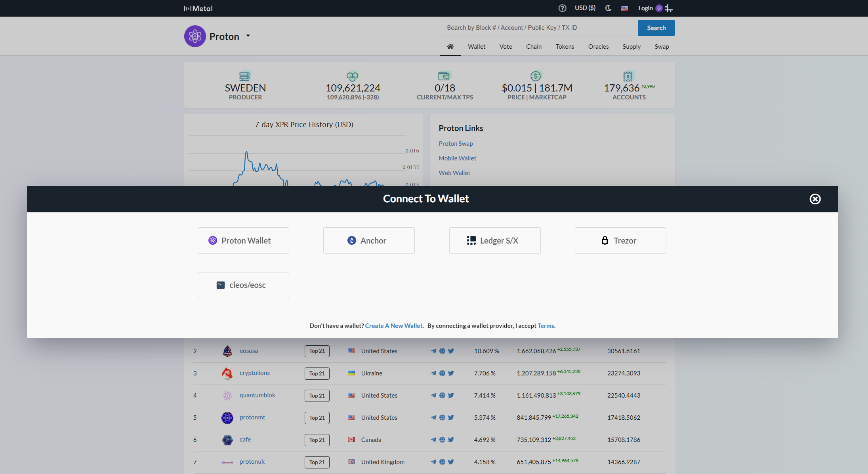
Task: Click the cleos/eosc wallet icon
Action: pyautogui.click(x=220, y=285)
